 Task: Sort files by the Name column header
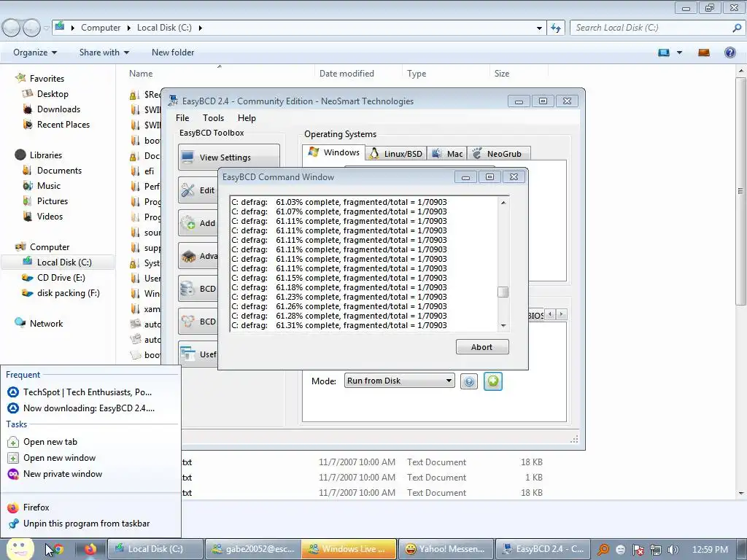(141, 74)
